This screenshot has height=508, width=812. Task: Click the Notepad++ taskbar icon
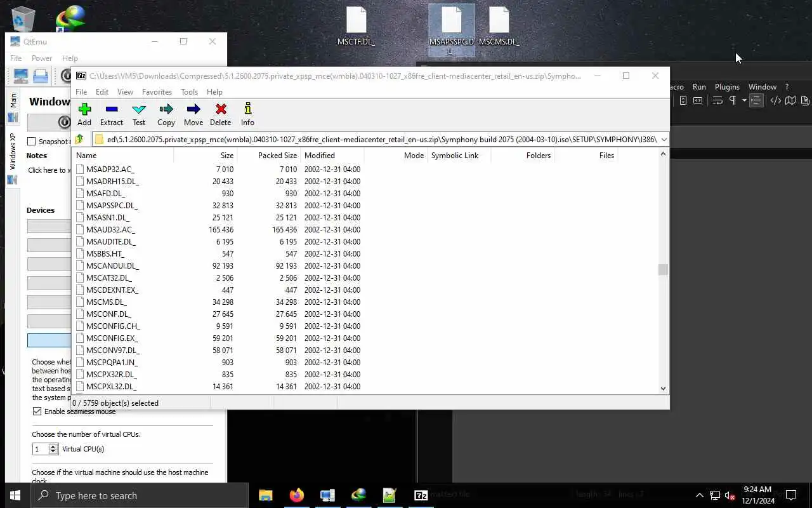tap(390, 495)
